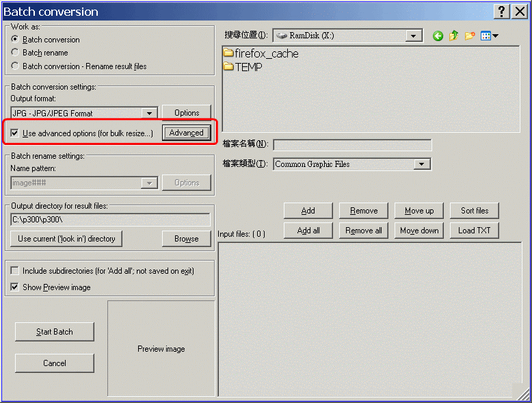Close the Batch conversion dialog
Image resolution: width=532 pixels, height=403 pixels.
click(x=519, y=12)
